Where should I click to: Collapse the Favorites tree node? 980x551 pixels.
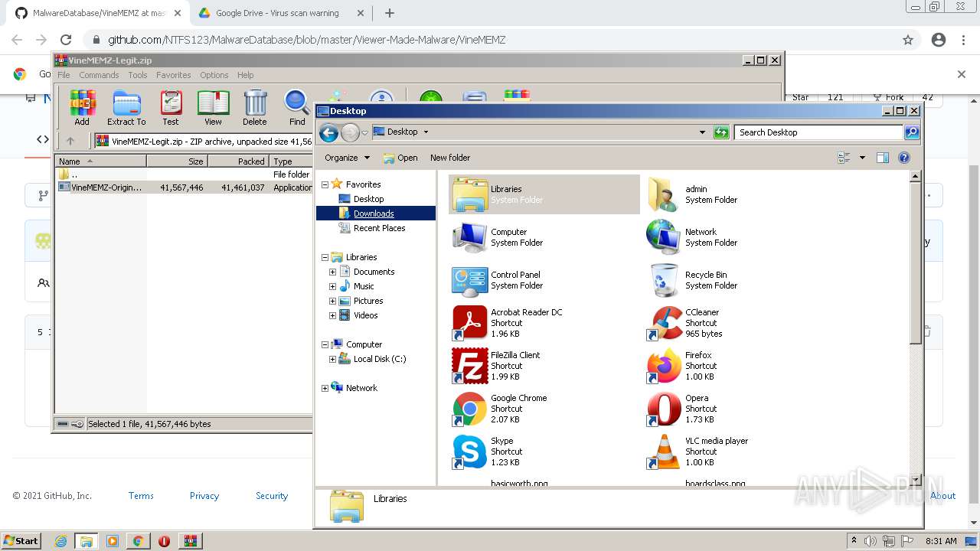coord(325,184)
